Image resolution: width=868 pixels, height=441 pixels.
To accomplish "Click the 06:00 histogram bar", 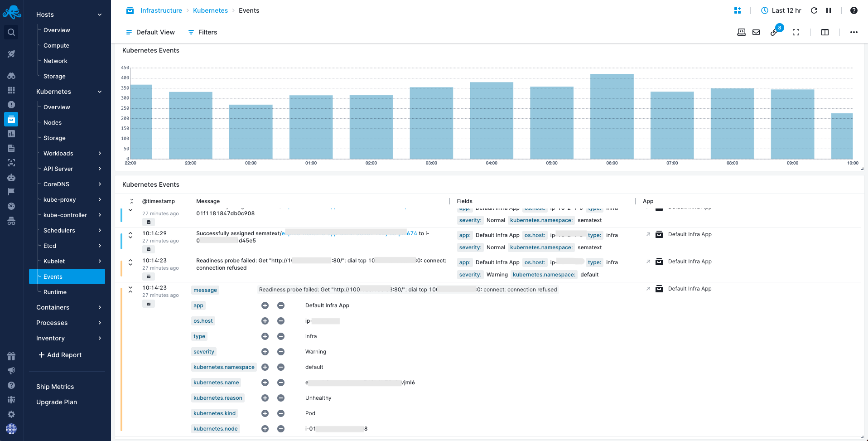I will tap(612, 116).
